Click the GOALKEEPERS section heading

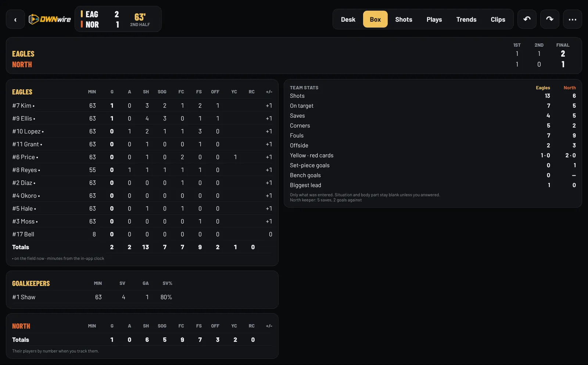(31, 283)
